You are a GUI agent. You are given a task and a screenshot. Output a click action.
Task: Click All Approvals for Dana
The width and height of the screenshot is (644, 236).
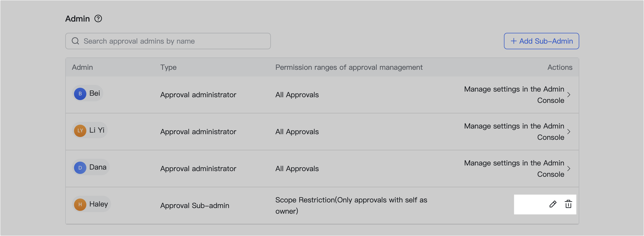297,169
